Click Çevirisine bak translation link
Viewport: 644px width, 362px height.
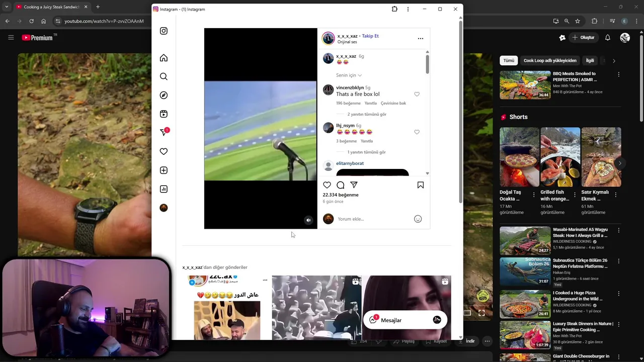tap(393, 103)
